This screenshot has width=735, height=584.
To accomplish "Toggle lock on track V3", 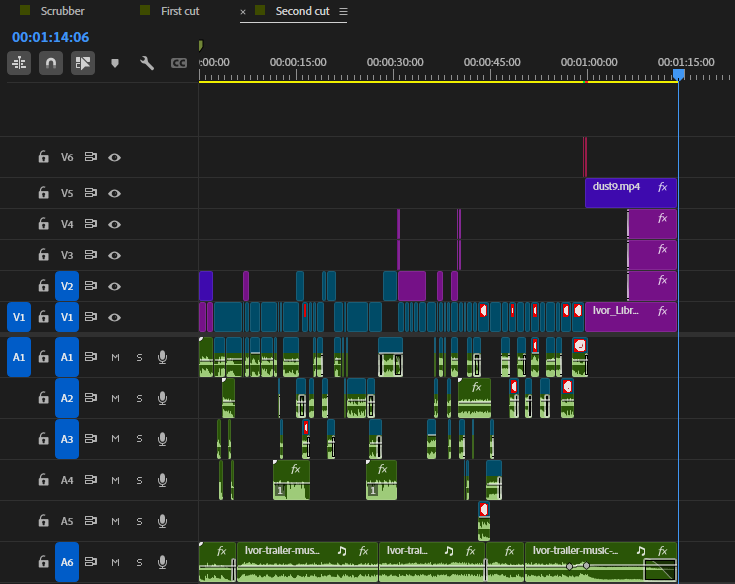I will tap(43, 255).
